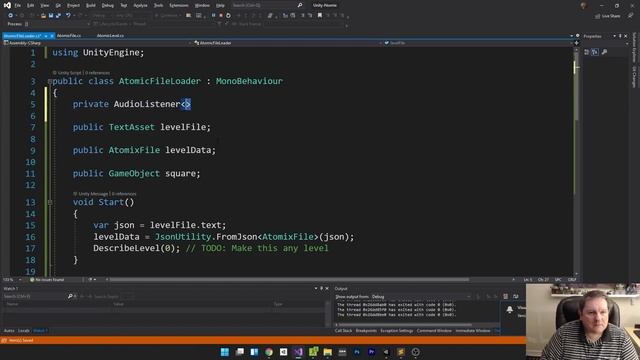Screen dimensions: 640x360
Task: Click the account profile avatar
Action: coord(583,5)
